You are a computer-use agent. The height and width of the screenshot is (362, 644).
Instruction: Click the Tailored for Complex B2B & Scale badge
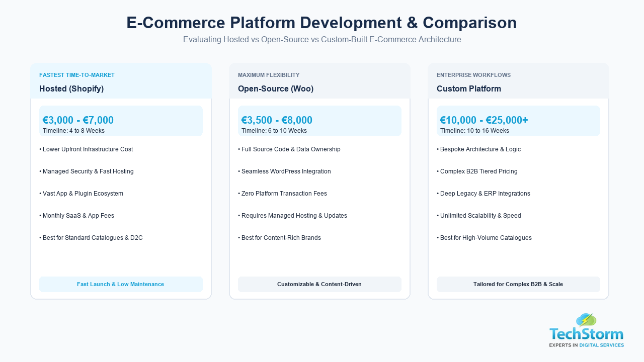[x=518, y=284]
